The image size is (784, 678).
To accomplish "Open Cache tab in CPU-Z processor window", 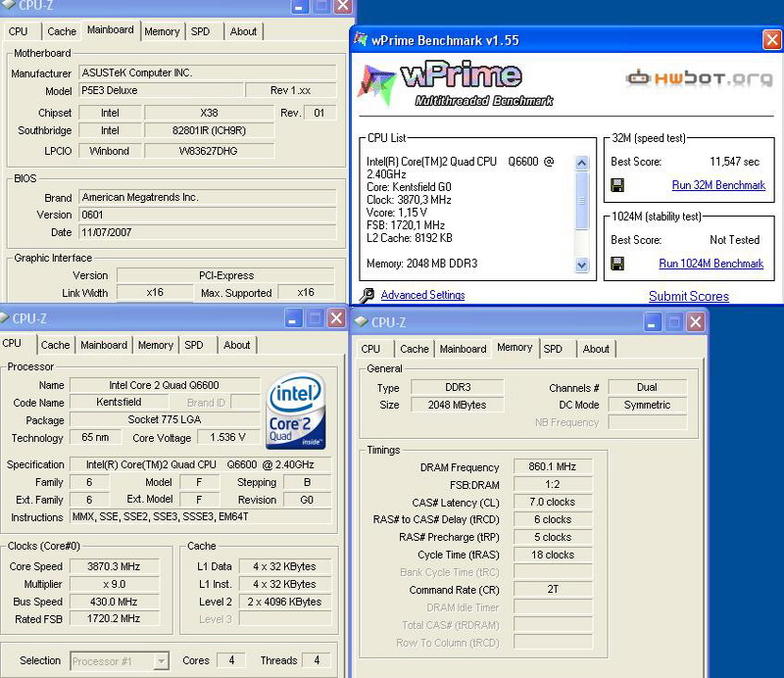I will coord(56,345).
